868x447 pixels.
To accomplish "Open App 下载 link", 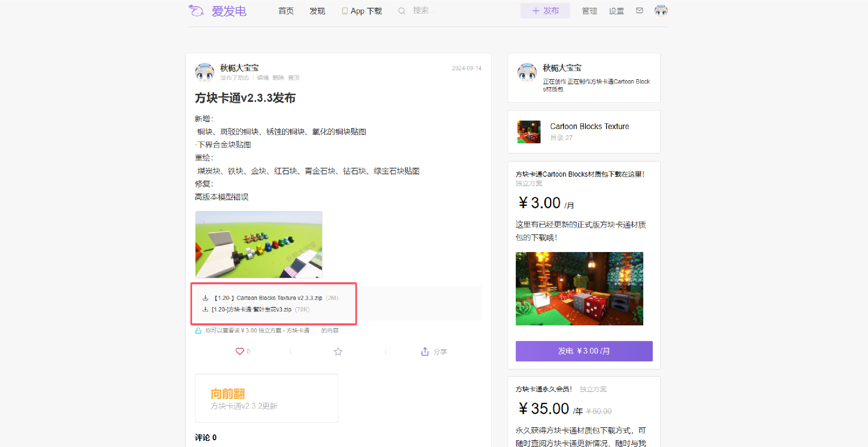I will coord(362,11).
